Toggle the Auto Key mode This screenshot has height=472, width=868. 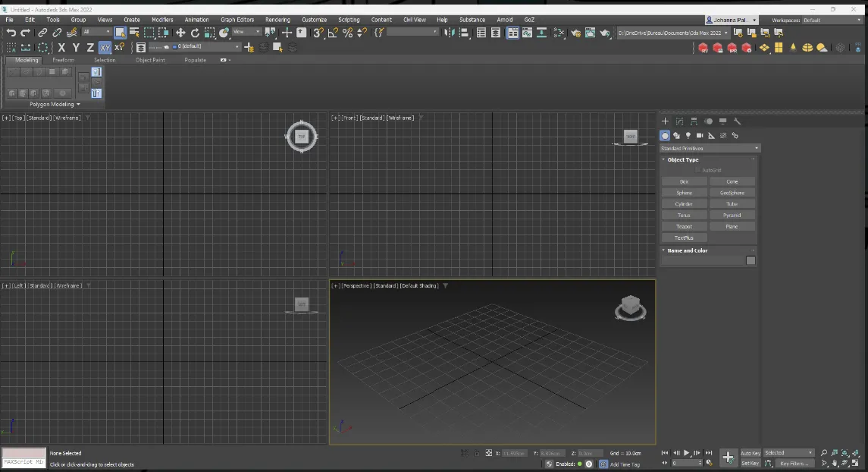750,453
